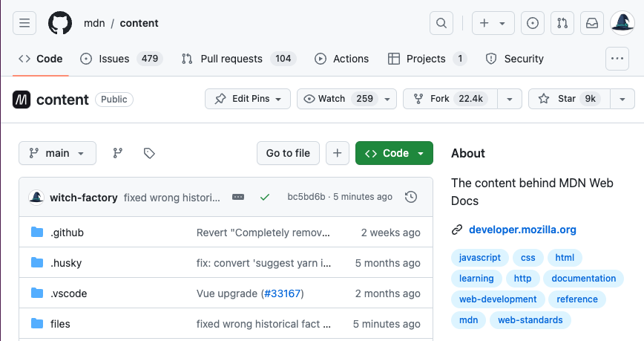The height and width of the screenshot is (341, 644).
Task: Open the developer.mozilla.org link
Action: [x=522, y=230]
